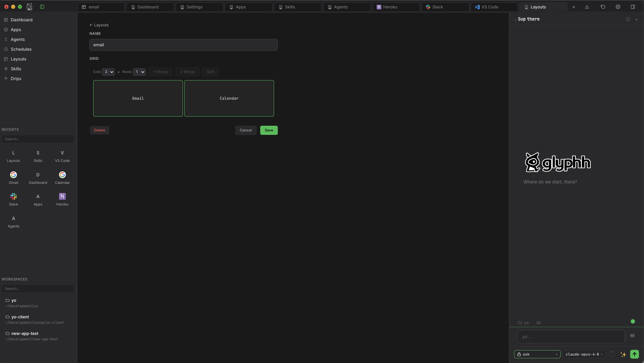Go back via the Layouts link
Viewport: 644px width, 363px height.
click(x=99, y=25)
